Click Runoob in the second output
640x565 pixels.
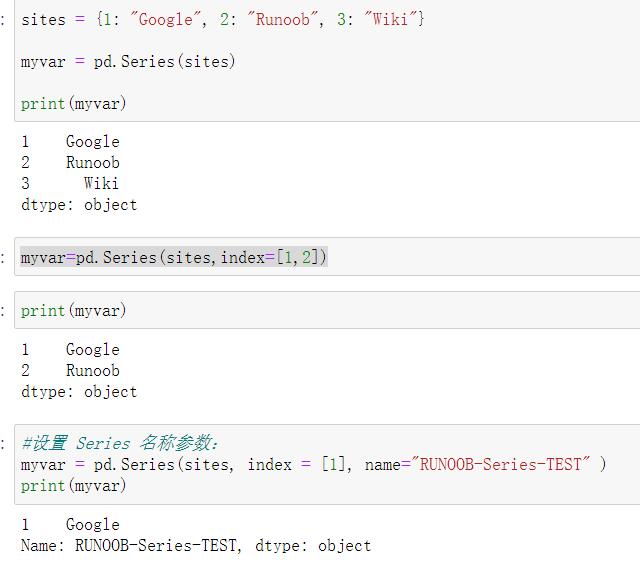(92, 370)
